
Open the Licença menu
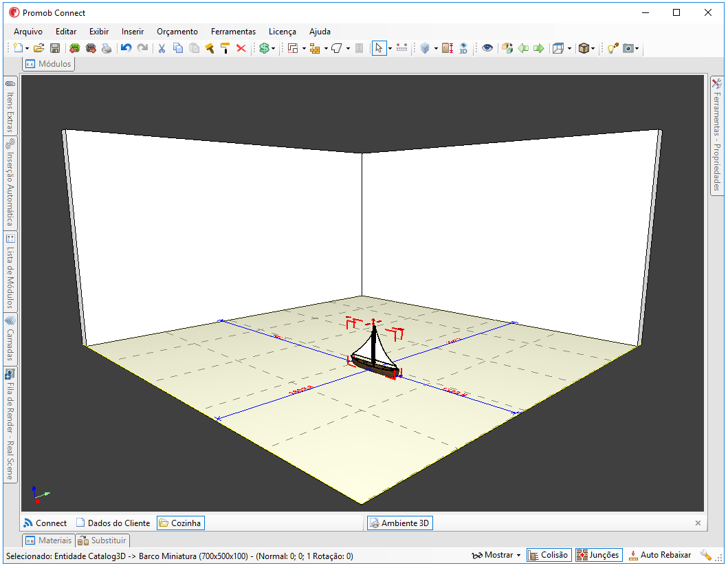click(x=283, y=32)
